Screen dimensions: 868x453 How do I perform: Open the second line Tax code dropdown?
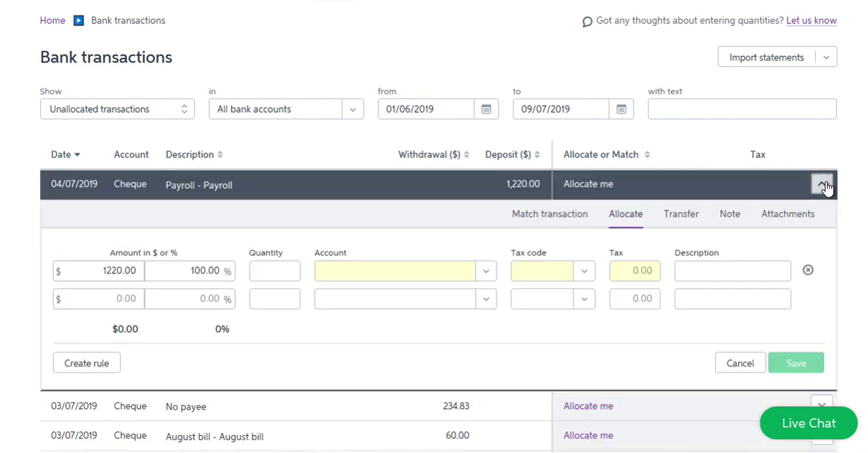(584, 299)
